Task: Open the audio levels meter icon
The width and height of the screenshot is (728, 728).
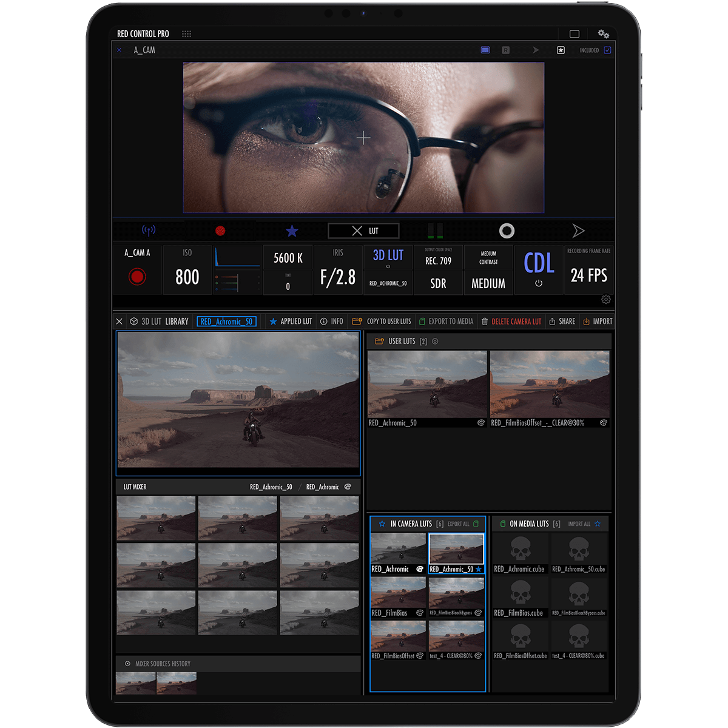Action: [x=436, y=231]
